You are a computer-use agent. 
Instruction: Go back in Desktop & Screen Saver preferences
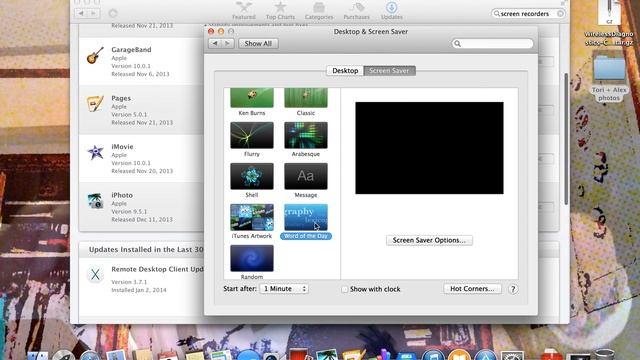(x=215, y=43)
